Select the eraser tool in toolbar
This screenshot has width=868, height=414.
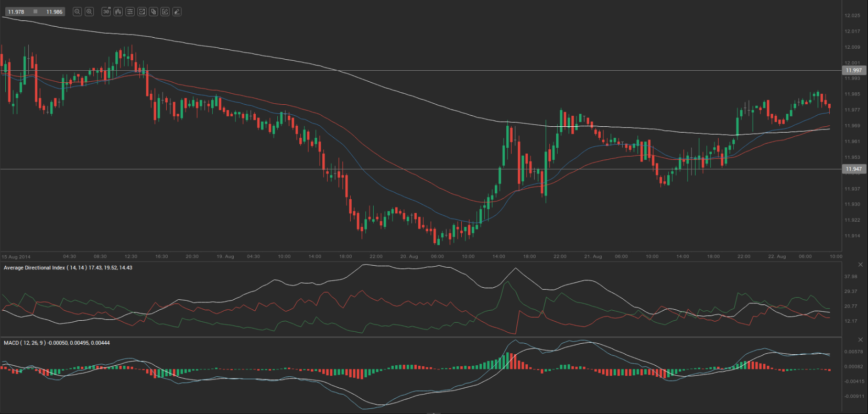click(x=177, y=12)
